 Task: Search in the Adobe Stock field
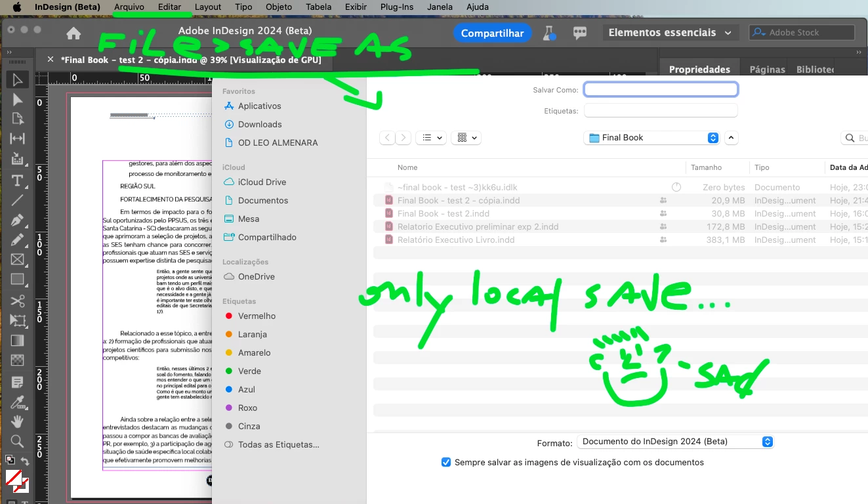coord(802,32)
